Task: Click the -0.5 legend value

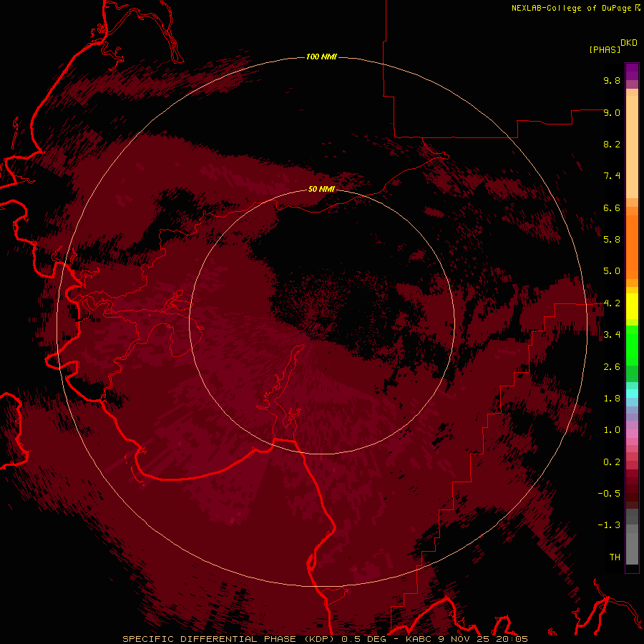Action: (x=609, y=494)
